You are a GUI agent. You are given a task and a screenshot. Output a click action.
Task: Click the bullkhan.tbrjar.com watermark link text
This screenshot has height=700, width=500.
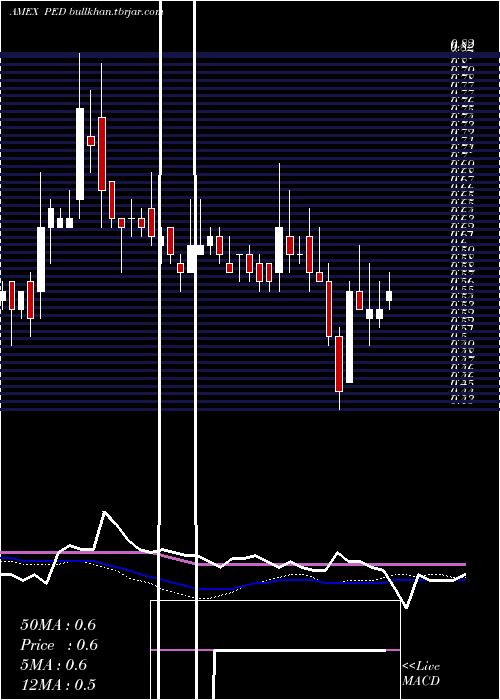[116, 12]
